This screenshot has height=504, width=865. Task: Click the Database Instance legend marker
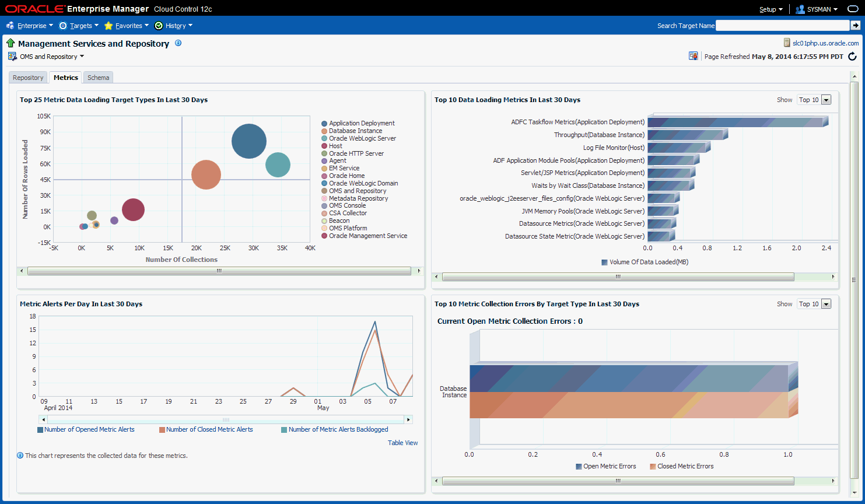[x=324, y=131]
